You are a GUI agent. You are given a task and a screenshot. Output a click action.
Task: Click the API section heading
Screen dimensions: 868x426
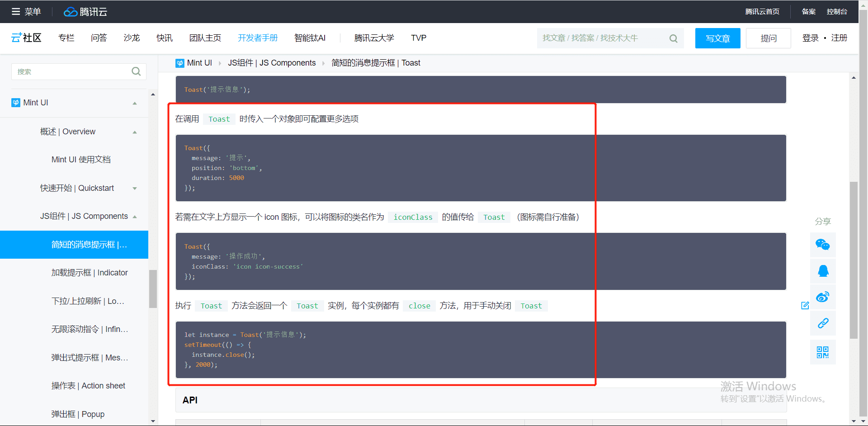click(x=190, y=400)
